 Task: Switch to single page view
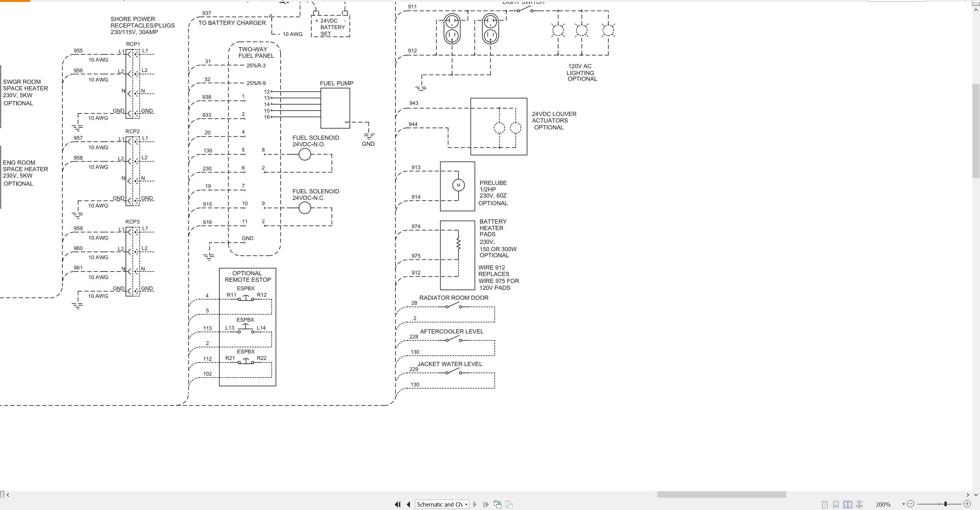(825, 505)
